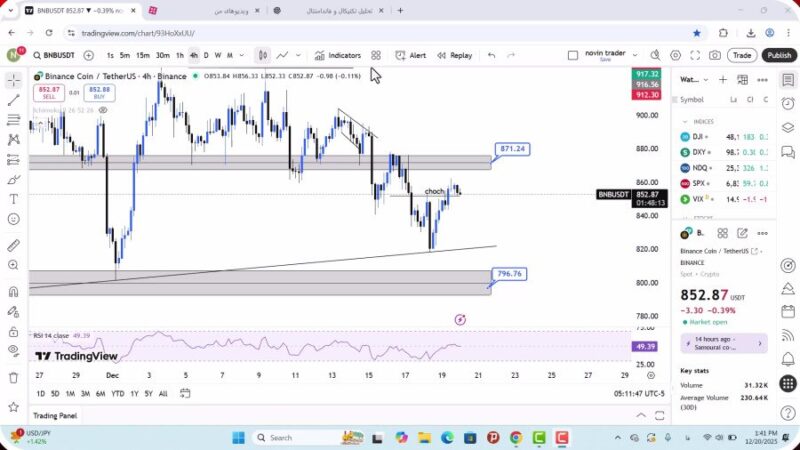Viewport: 800px width, 450px height.
Task: Click the magnet mode icon
Action: (x=13, y=292)
